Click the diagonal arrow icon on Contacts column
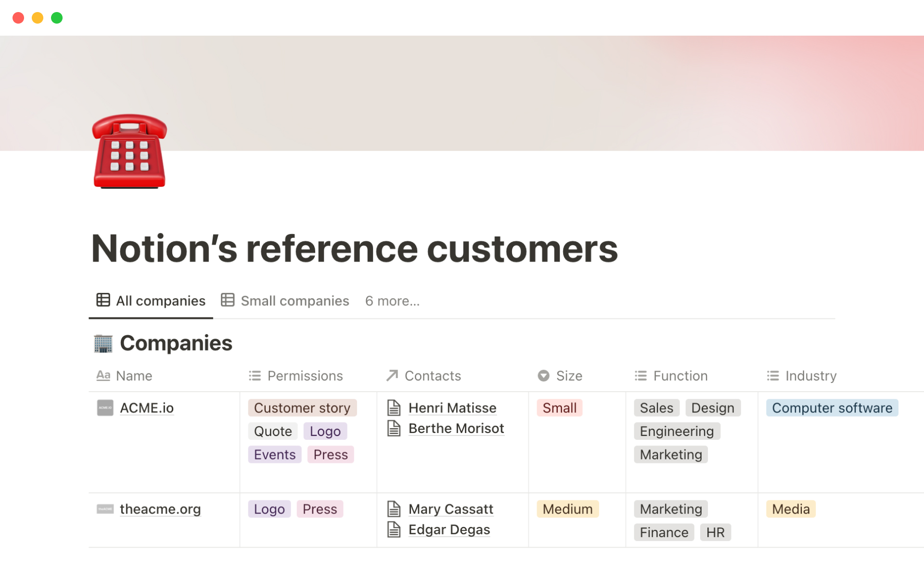The height and width of the screenshot is (578, 924). click(391, 376)
